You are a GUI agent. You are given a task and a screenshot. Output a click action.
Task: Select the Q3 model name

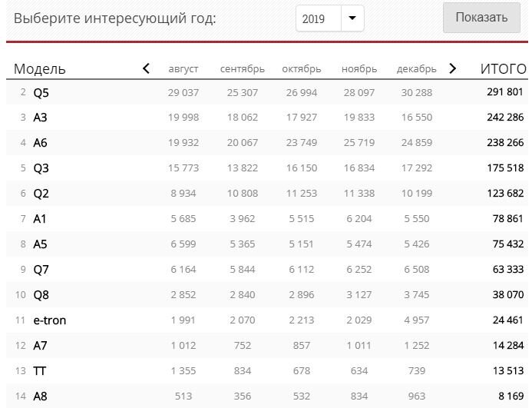point(41,168)
